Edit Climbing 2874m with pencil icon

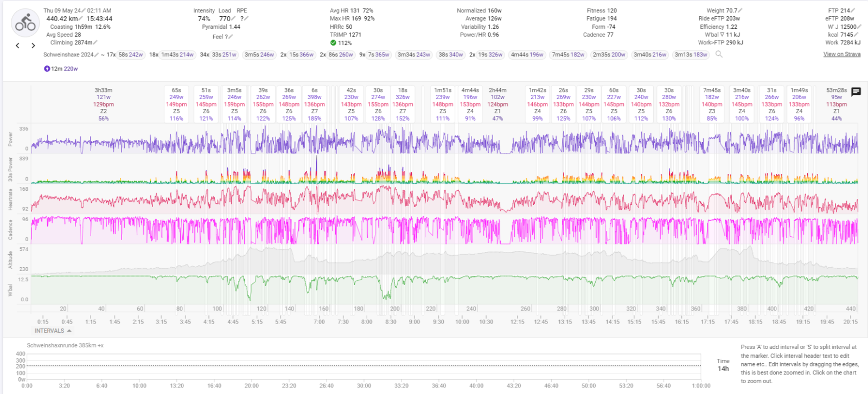coord(95,42)
